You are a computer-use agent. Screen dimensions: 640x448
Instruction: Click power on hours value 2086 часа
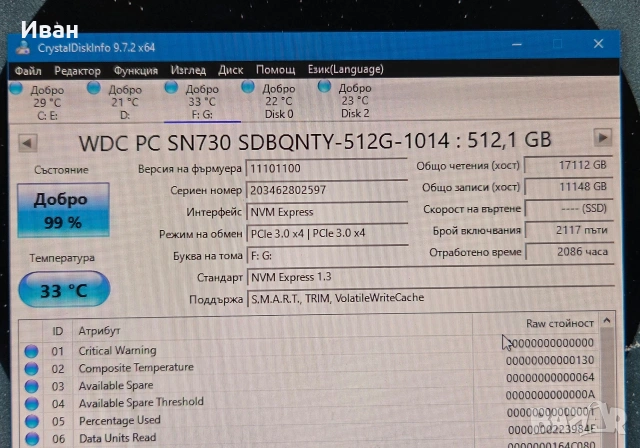point(570,252)
